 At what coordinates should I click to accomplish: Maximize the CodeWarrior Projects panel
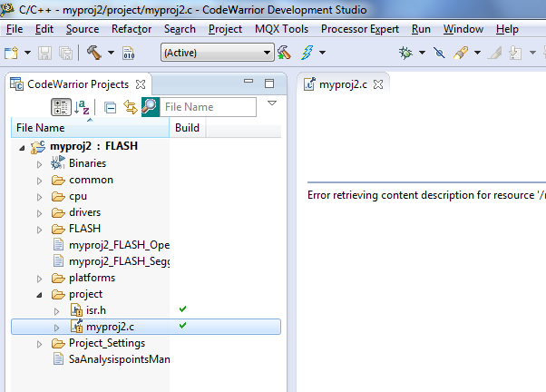point(269,83)
